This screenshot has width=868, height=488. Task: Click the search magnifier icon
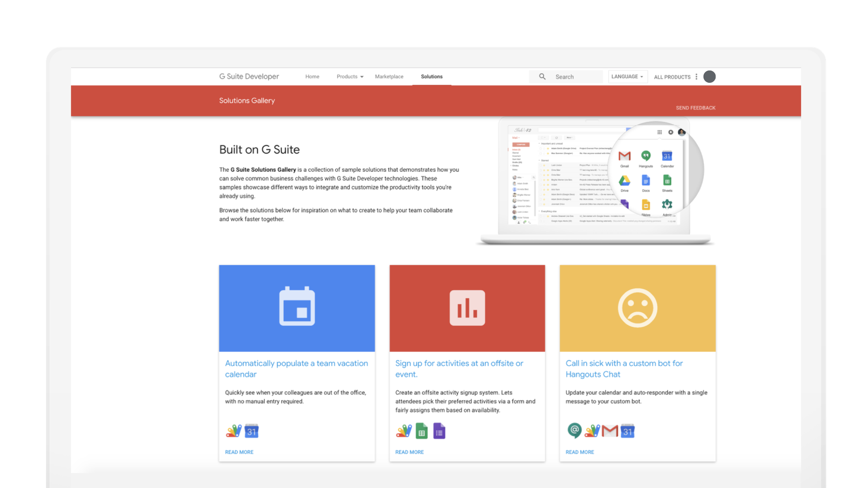[542, 77]
